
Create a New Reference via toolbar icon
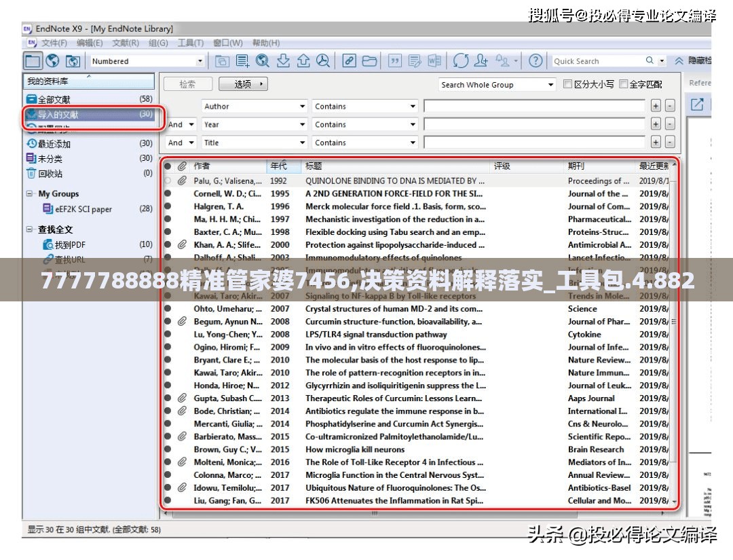coord(242,61)
